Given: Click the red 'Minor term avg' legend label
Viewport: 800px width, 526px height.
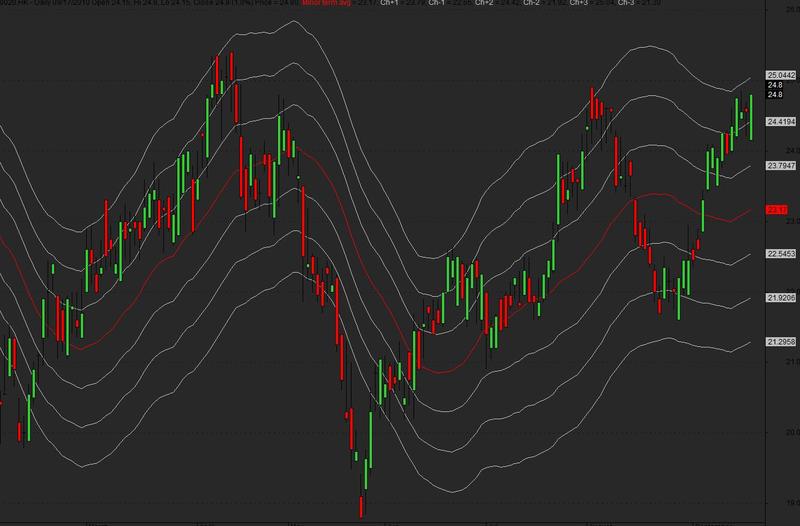Looking at the screenshot, I should [x=327, y=3].
